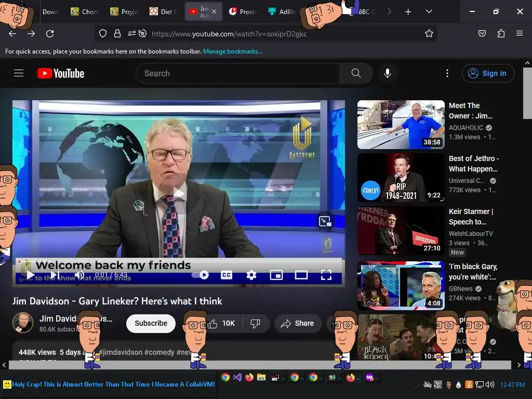Open Visual Studio from taskbar
532x399 pixels.
pos(237,377)
